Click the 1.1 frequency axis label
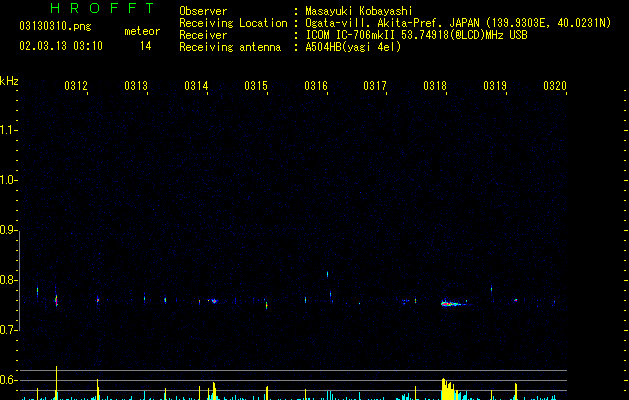Viewport: 629px width, 400px height. 8,130
